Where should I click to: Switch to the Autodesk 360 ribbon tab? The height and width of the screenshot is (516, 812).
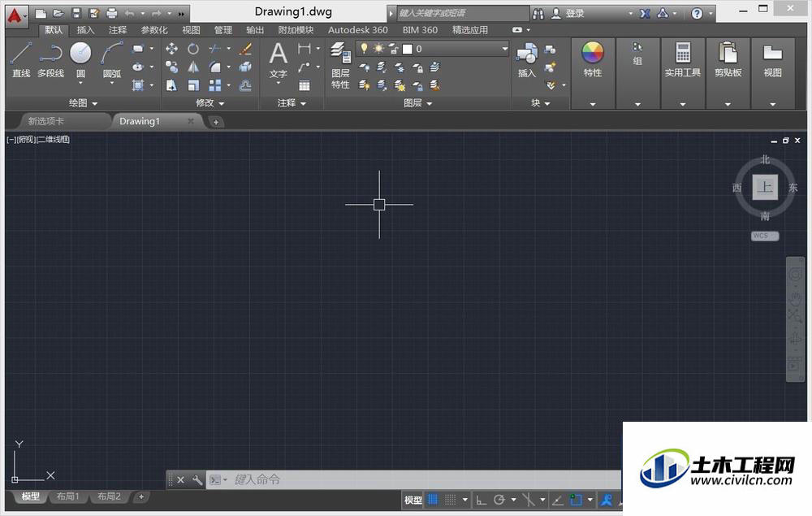(358, 30)
